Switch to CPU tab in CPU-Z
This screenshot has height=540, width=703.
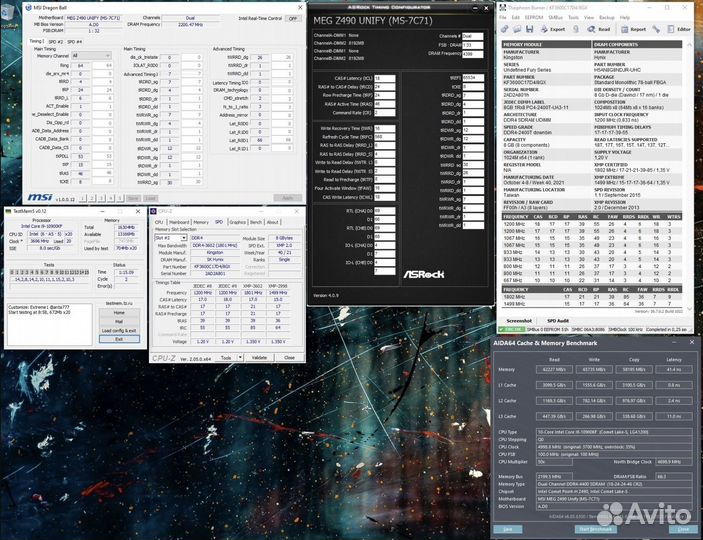pyautogui.click(x=159, y=222)
